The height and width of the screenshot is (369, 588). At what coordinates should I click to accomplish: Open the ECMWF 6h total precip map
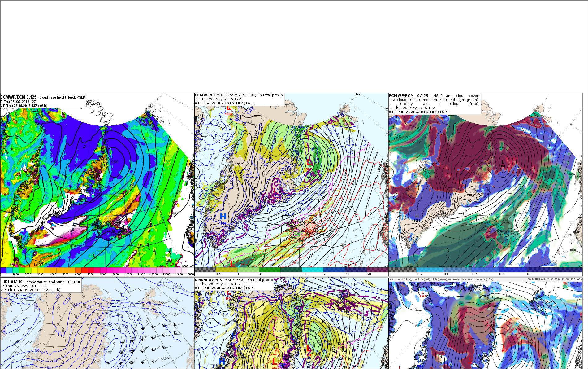point(291,184)
